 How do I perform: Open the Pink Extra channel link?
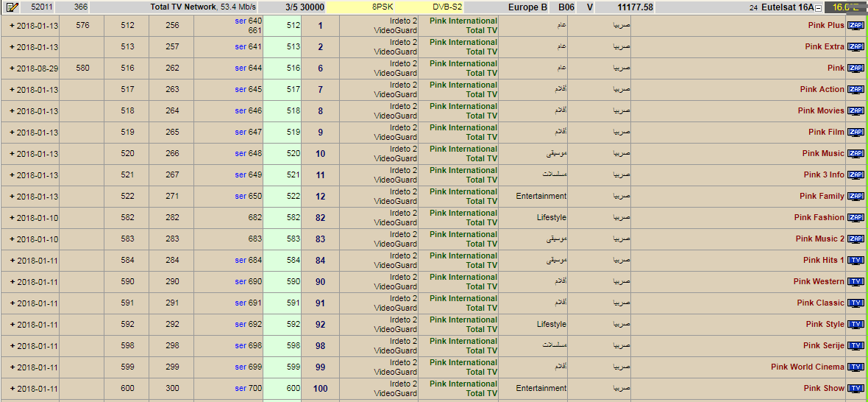(x=825, y=47)
